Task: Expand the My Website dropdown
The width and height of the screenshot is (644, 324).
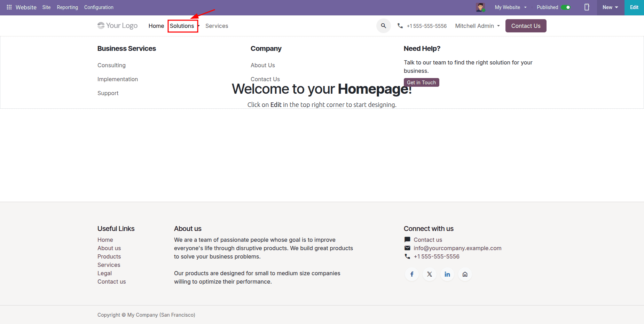Action: point(511,7)
